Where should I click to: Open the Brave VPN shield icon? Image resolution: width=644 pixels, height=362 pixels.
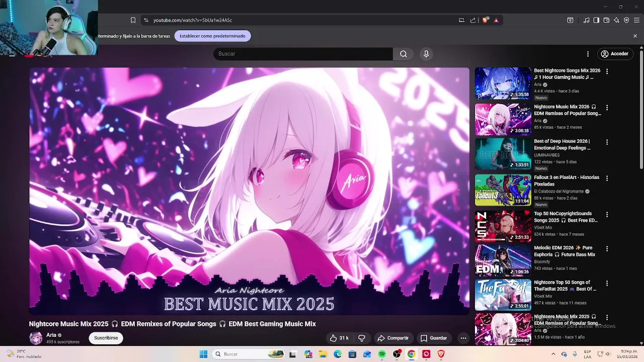click(626, 20)
